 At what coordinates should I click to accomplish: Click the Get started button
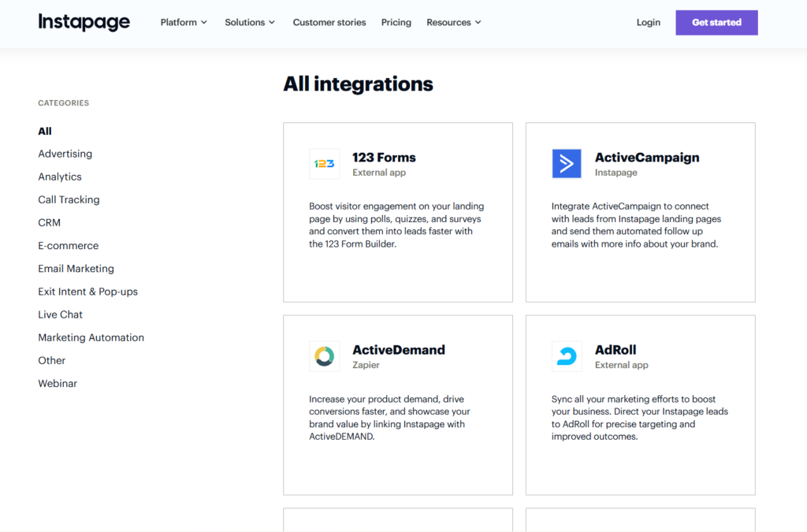pyautogui.click(x=716, y=22)
